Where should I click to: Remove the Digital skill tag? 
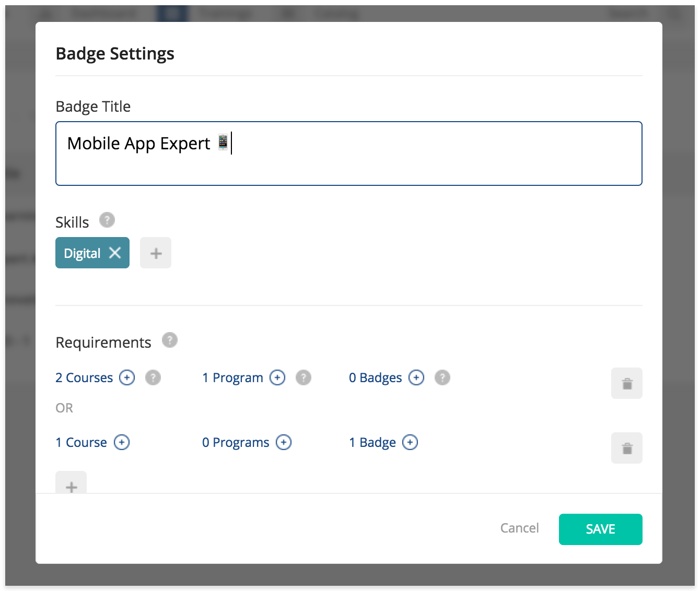coord(115,253)
